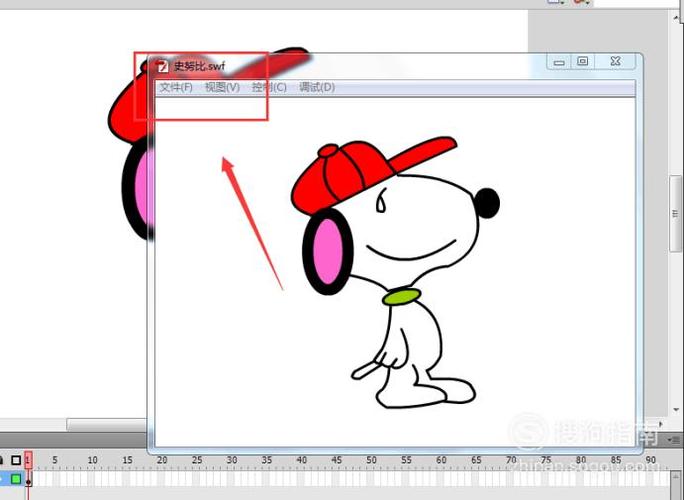Jump to frame 10 on timeline ruler
Image resolution: width=684 pixels, height=500 pixels.
coord(92,460)
